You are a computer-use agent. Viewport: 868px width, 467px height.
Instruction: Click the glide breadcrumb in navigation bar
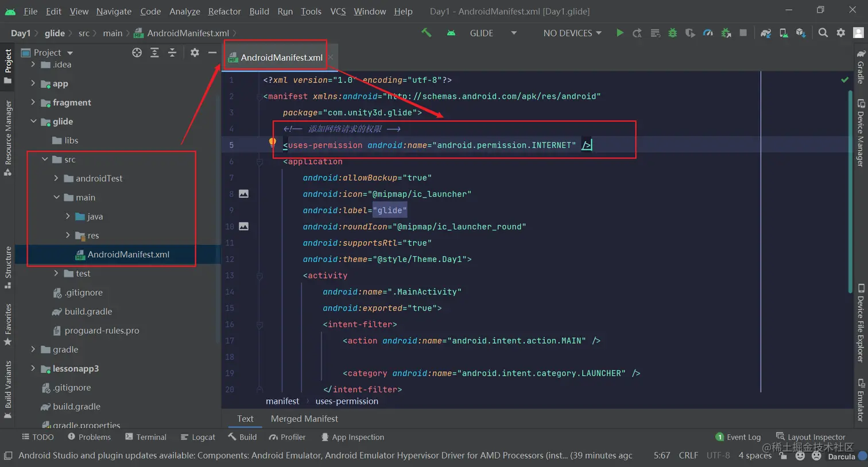tap(55, 33)
